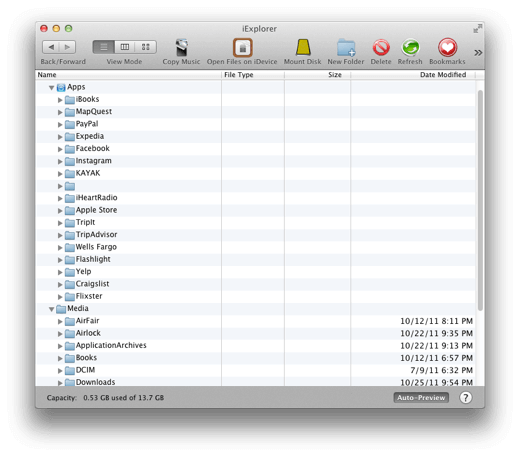Switch to column view mode
Screen dimensions: 520x457
coord(125,47)
